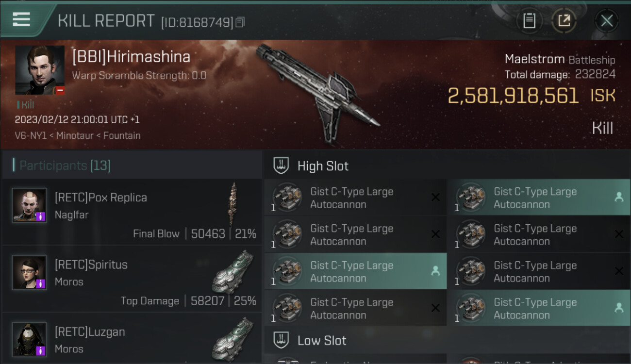Tap the Moros icon beside Luzgan
Screen dimensions: 631x364
[x=232, y=338]
